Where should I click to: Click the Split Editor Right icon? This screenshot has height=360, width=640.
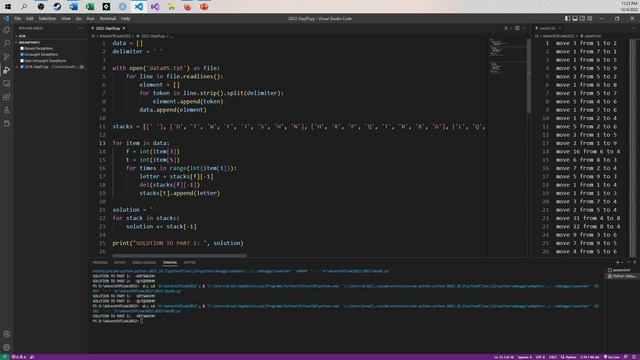[517, 28]
